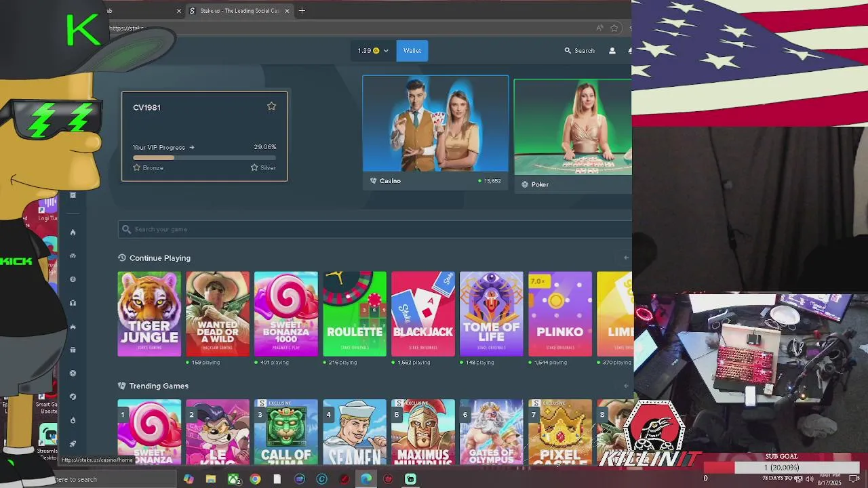Switch to the Stake.us browser tab
The image size is (868, 488).
point(239,11)
